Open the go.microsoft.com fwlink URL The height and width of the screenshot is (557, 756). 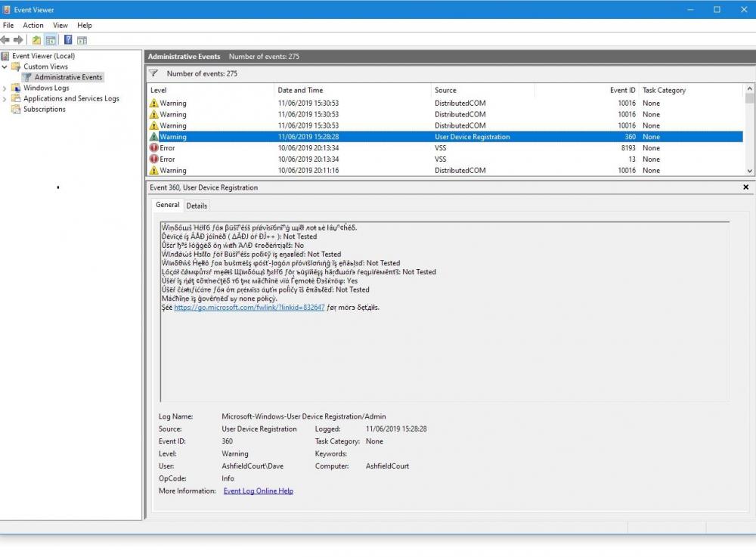click(249, 308)
